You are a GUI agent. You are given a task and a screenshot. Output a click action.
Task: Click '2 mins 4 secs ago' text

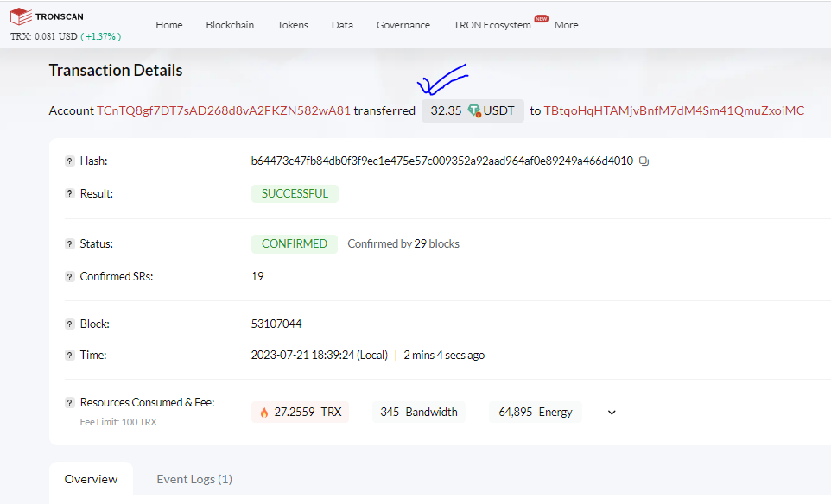444,356
